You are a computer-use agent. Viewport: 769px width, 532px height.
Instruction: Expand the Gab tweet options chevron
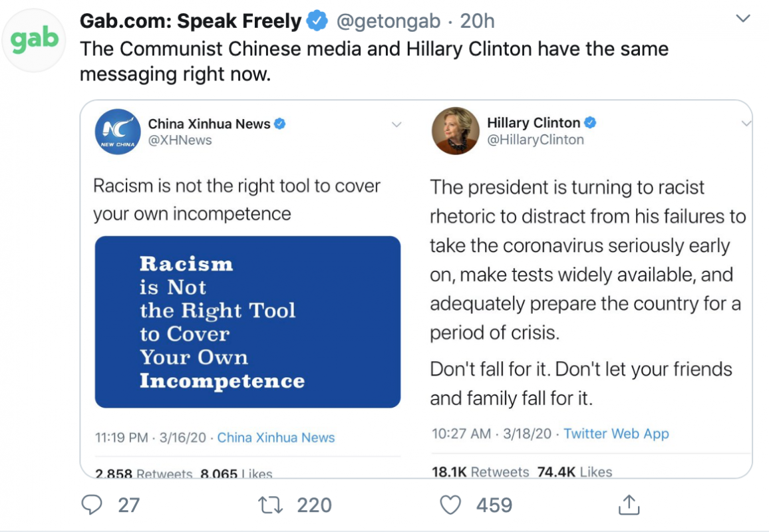[x=744, y=19]
